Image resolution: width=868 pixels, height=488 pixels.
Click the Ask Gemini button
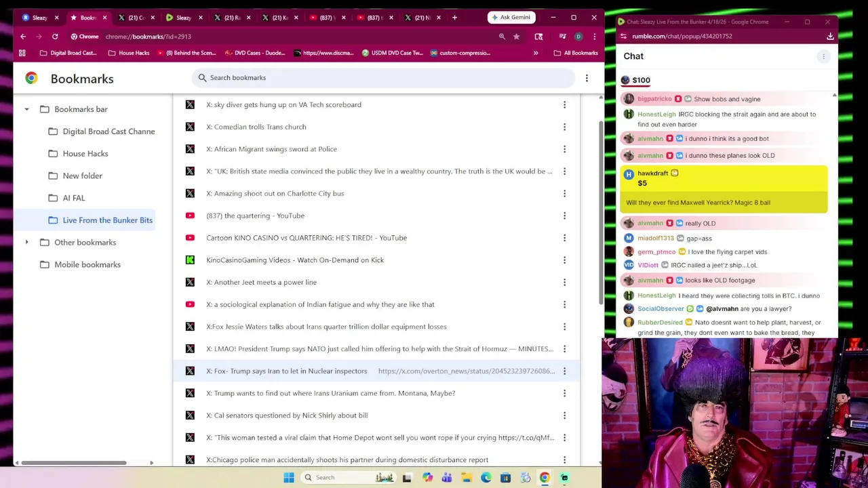point(512,18)
